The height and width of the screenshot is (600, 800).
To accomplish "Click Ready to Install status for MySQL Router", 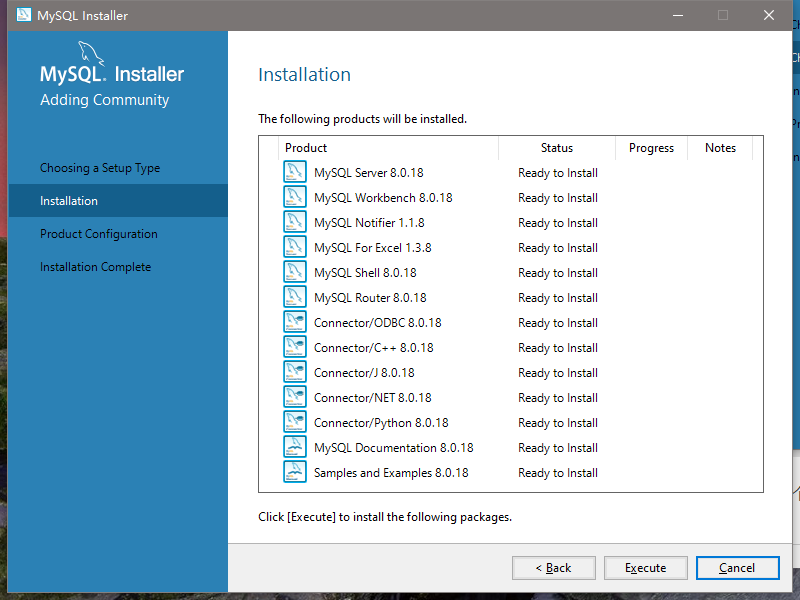I will (558, 298).
